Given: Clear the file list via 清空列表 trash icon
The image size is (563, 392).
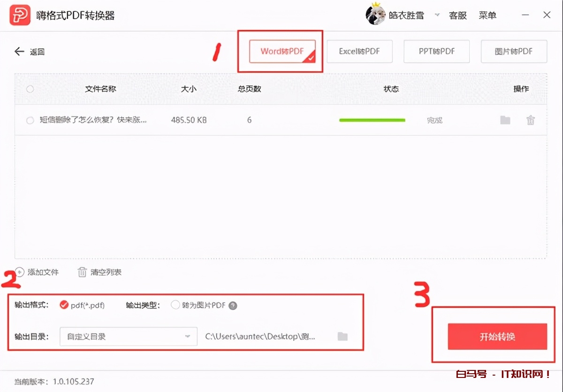Looking at the screenshot, I should tap(83, 272).
